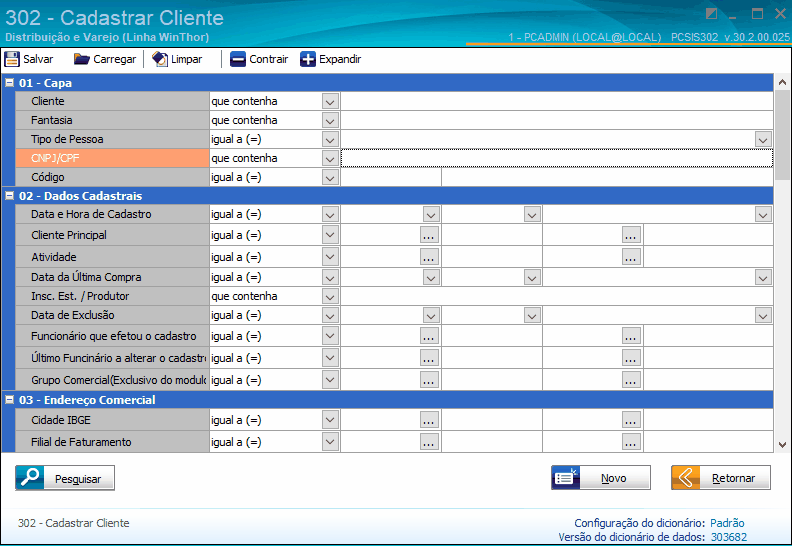The image size is (792, 546).
Task: Open operator dropdown for Código row
Action: [x=330, y=177]
